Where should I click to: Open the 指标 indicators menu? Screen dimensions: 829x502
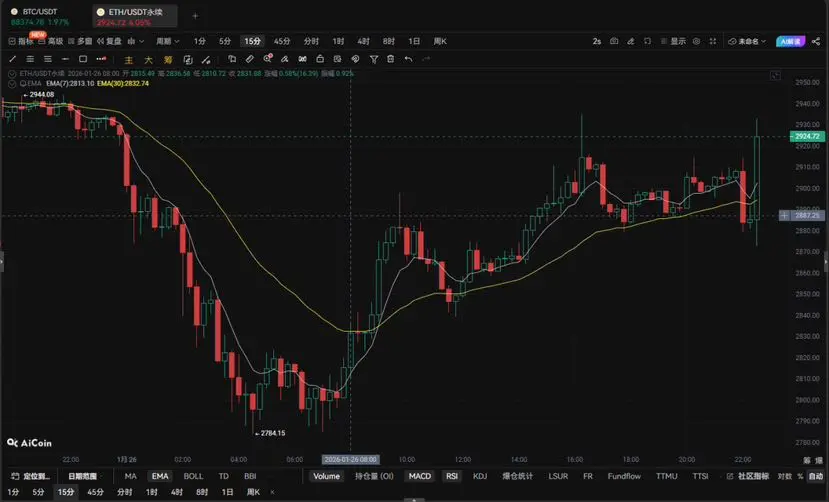(21, 41)
